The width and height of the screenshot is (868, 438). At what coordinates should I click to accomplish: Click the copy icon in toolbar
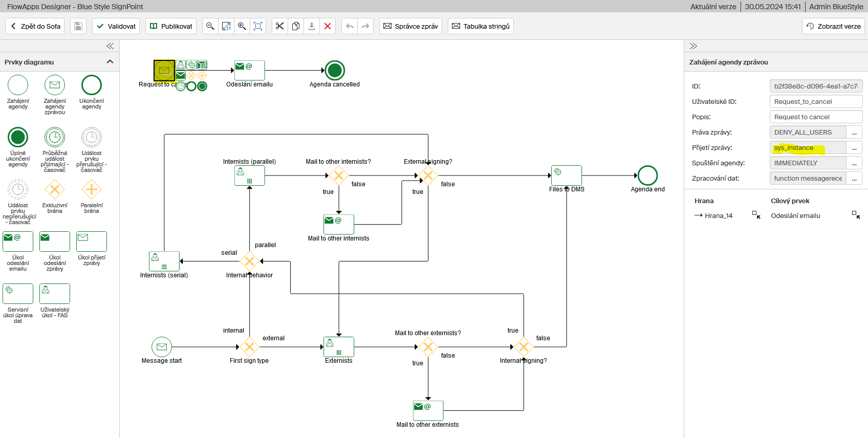tap(295, 26)
